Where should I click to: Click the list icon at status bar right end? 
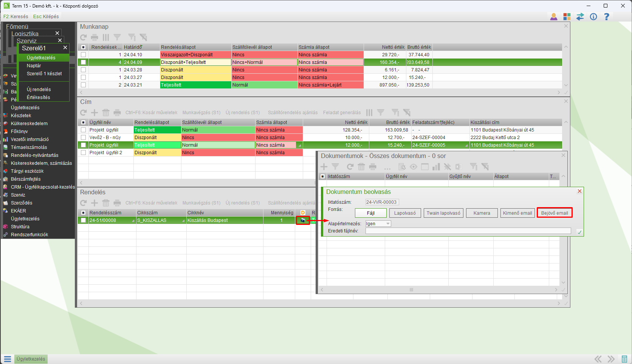point(624,359)
